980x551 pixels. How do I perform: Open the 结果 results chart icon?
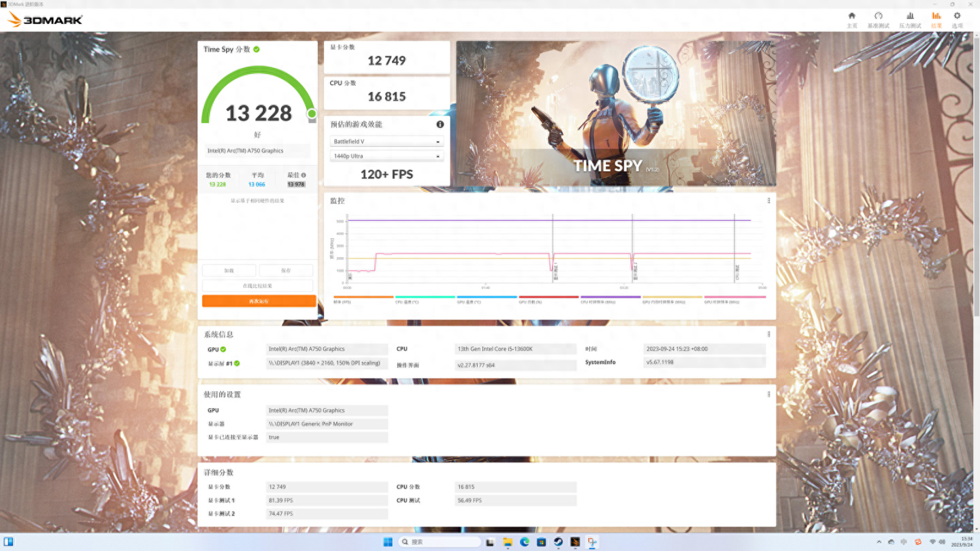click(936, 16)
